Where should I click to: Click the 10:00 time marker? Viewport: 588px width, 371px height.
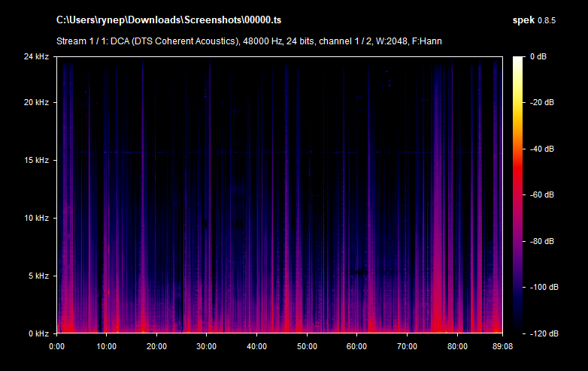107,346
